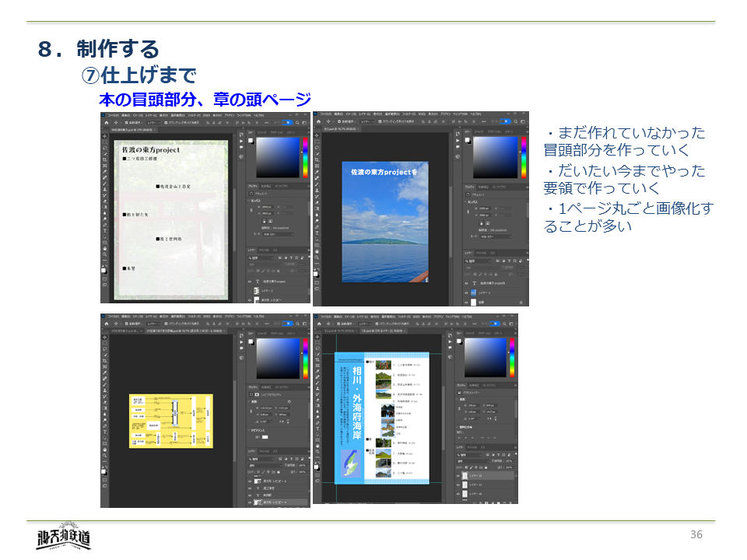Viewport: 747px width, 560px height.
Task: Click the landscape orientation button in torii document properties
Action: point(272,220)
